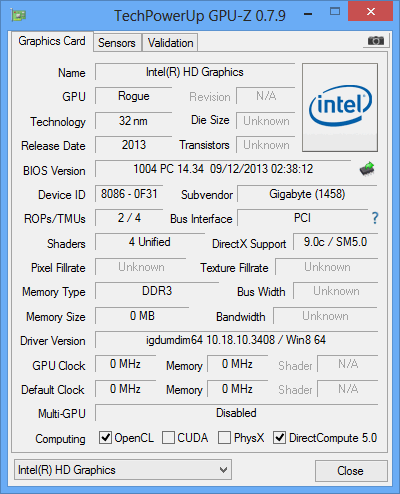Click the Bandwidth Unknown field

326,316
